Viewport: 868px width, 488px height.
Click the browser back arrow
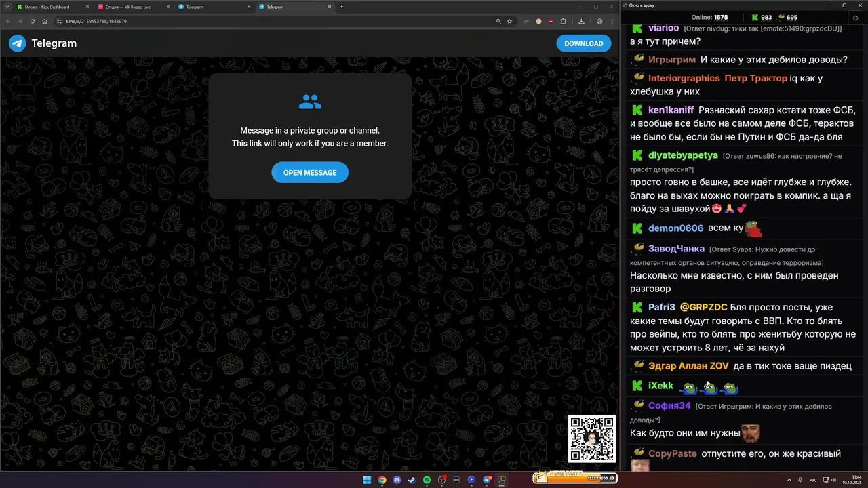[8, 21]
